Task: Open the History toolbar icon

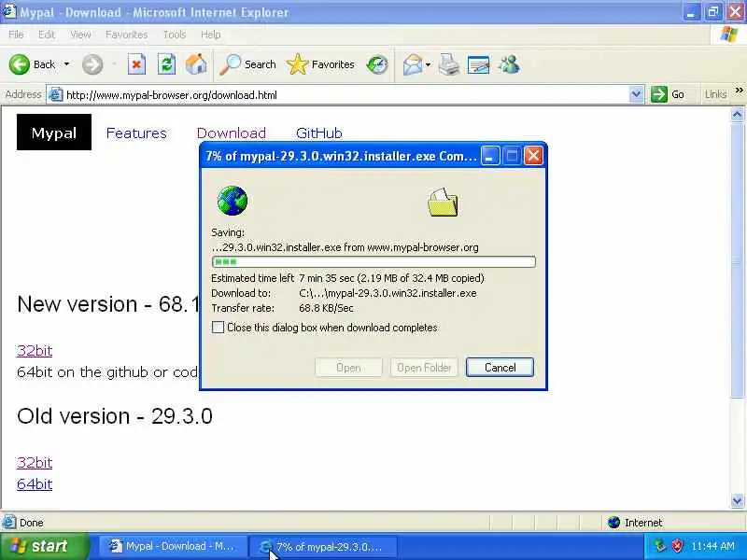Action: tap(377, 64)
